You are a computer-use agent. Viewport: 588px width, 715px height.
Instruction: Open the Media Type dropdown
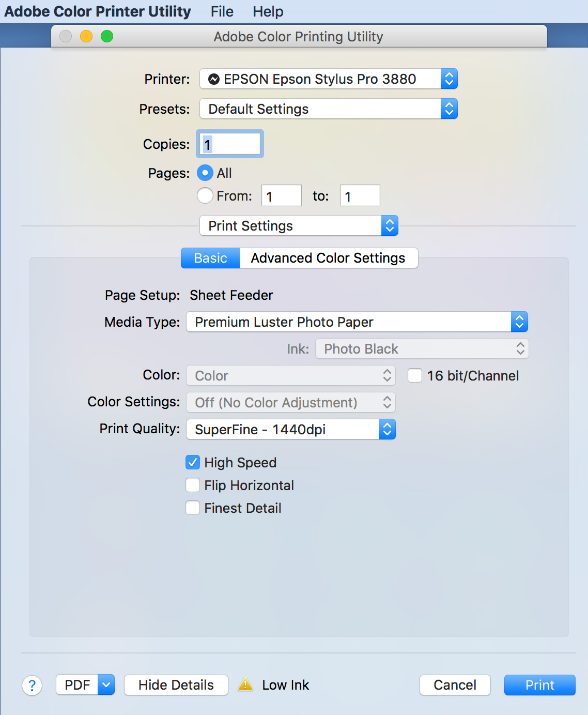click(357, 322)
